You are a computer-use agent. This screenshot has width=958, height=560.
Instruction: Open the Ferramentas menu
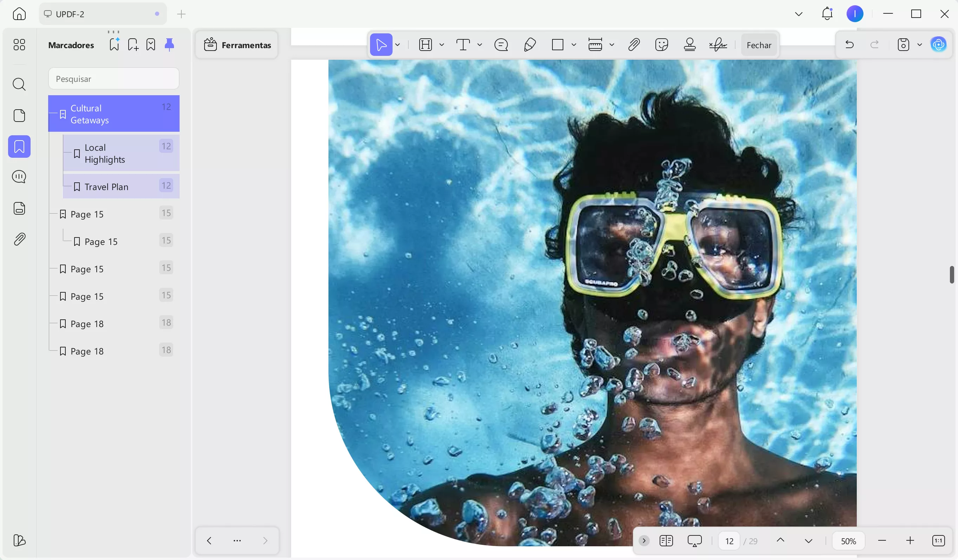pyautogui.click(x=237, y=45)
